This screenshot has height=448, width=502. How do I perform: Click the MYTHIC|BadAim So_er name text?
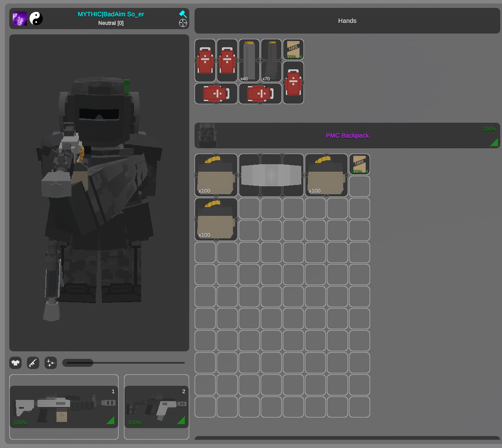click(x=111, y=14)
